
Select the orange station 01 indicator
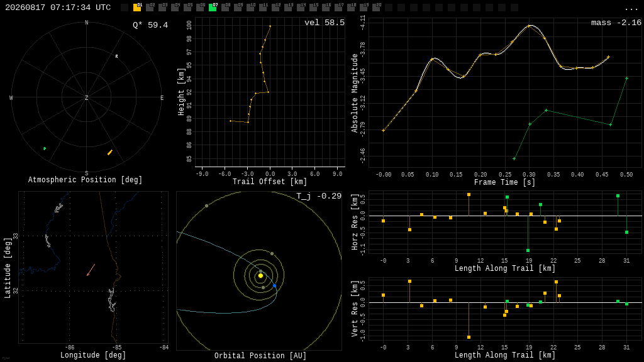(137, 8)
